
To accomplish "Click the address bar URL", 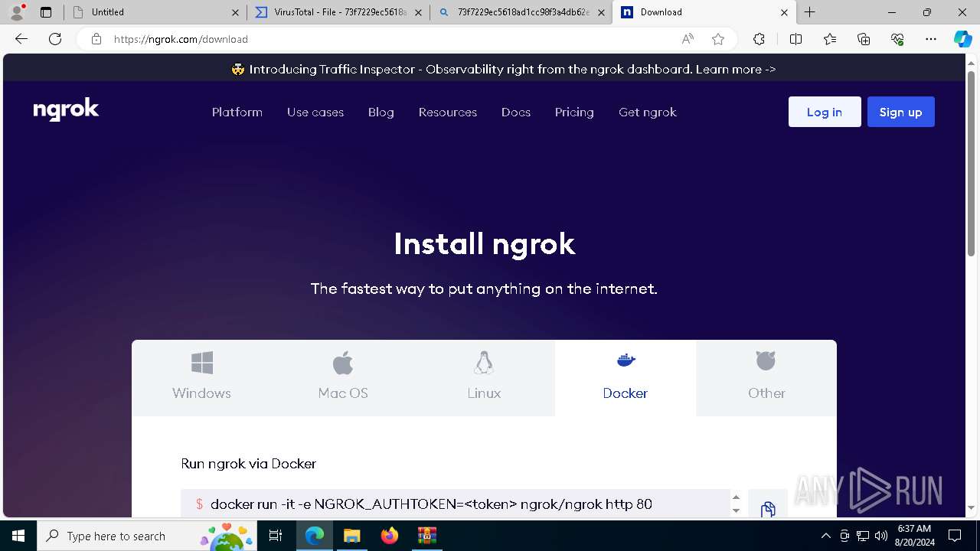I will pos(181,39).
